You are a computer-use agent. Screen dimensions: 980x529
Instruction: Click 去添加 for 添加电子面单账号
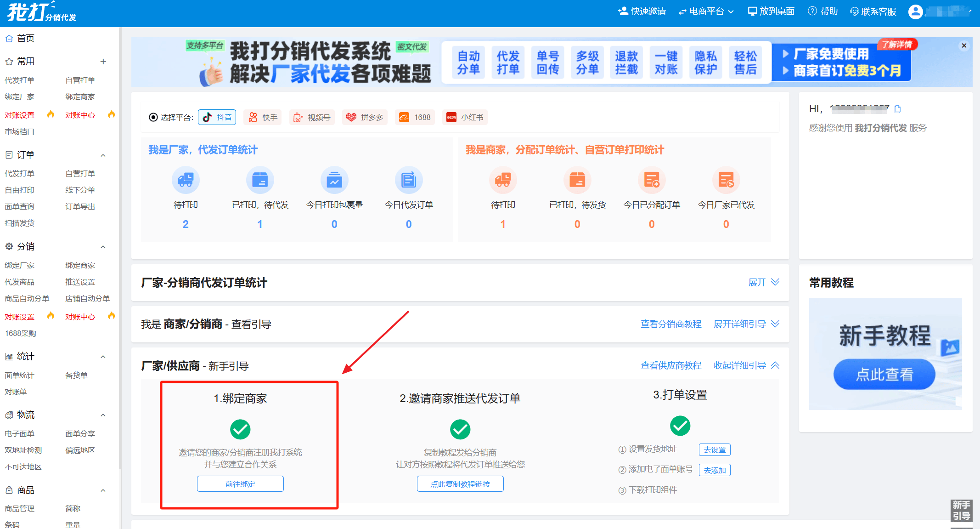pyautogui.click(x=715, y=470)
